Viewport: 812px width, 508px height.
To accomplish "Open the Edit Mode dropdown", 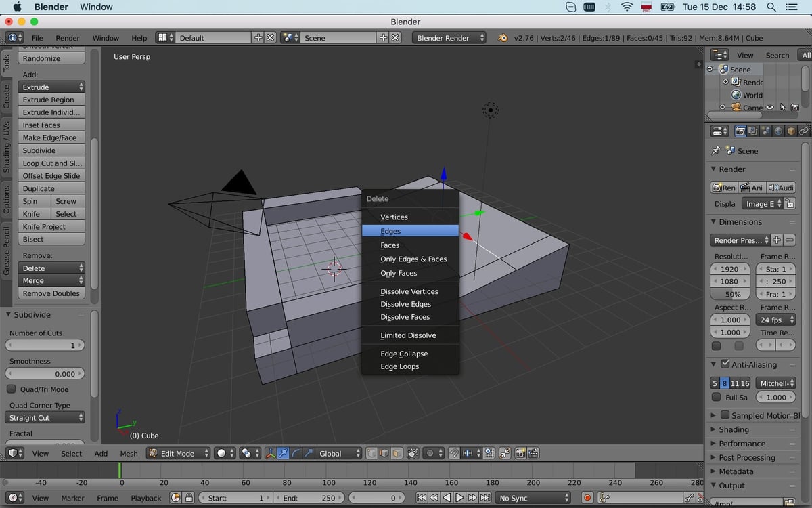I will click(179, 454).
